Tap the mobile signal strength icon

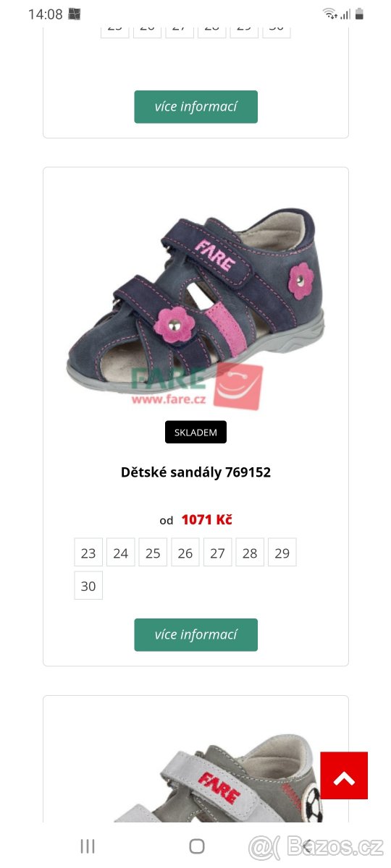pos(345,14)
